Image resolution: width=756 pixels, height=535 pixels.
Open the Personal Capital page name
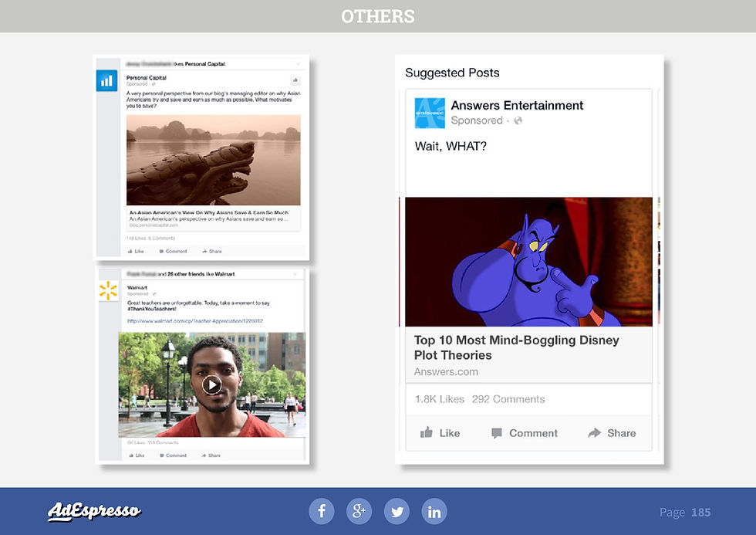(146, 78)
